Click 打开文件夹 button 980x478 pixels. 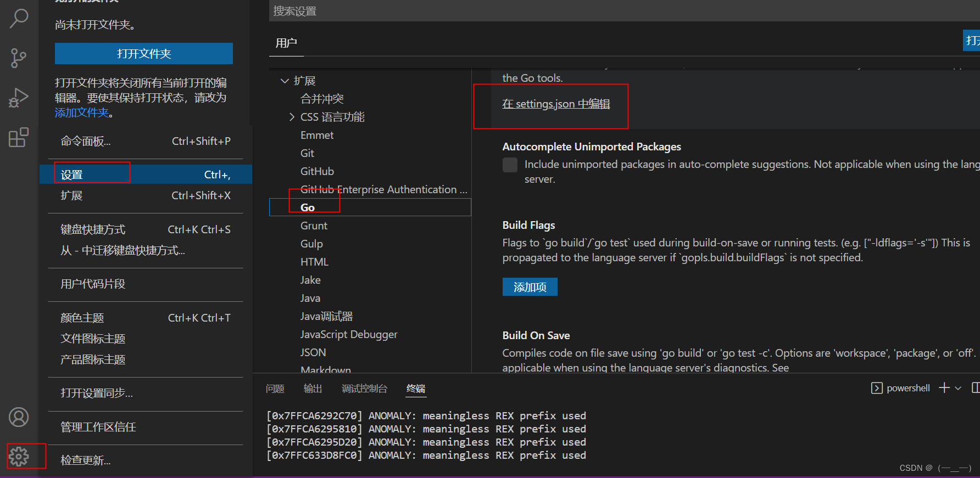(144, 54)
